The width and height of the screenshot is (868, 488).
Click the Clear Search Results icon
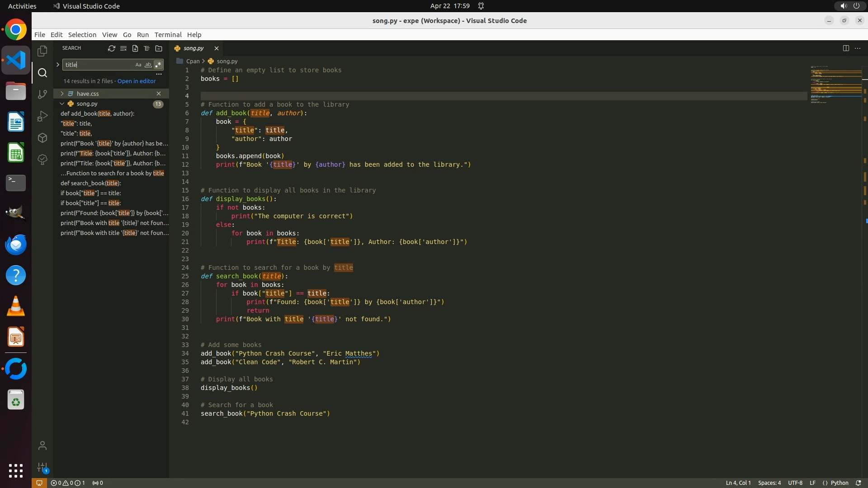tap(123, 48)
